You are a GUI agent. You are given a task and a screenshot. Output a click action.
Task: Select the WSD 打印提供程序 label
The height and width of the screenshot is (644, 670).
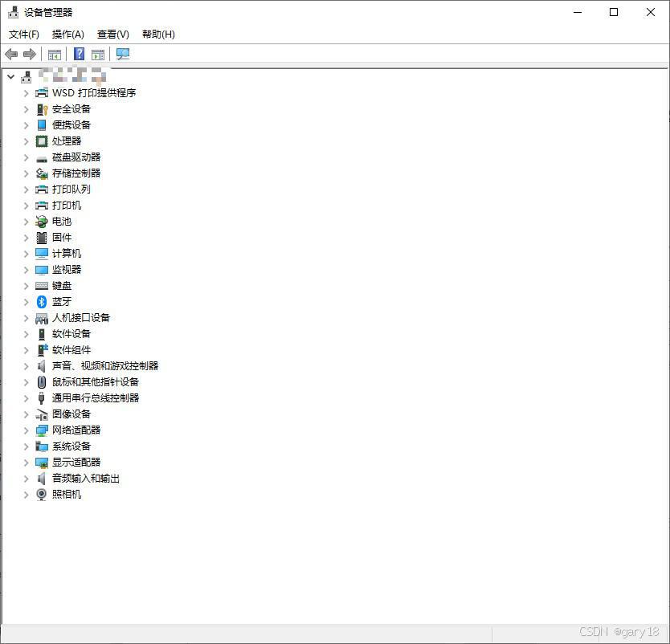tap(94, 92)
